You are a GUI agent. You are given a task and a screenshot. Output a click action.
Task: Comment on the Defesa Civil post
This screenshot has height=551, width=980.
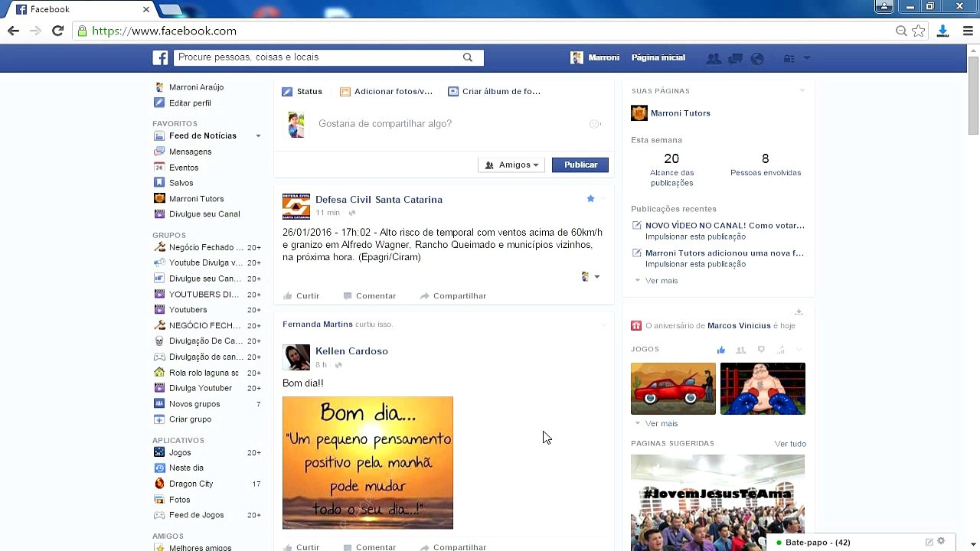point(369,296)
